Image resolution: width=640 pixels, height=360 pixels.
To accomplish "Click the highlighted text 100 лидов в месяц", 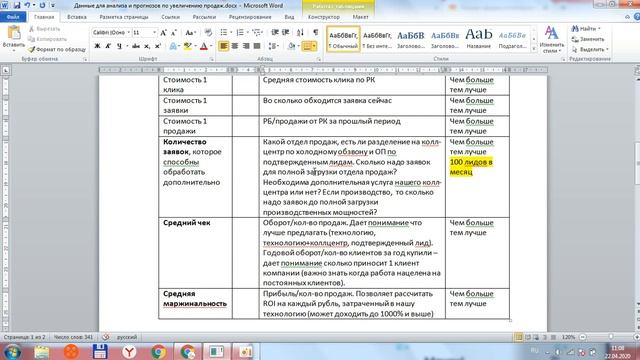I will pos(471,167).
